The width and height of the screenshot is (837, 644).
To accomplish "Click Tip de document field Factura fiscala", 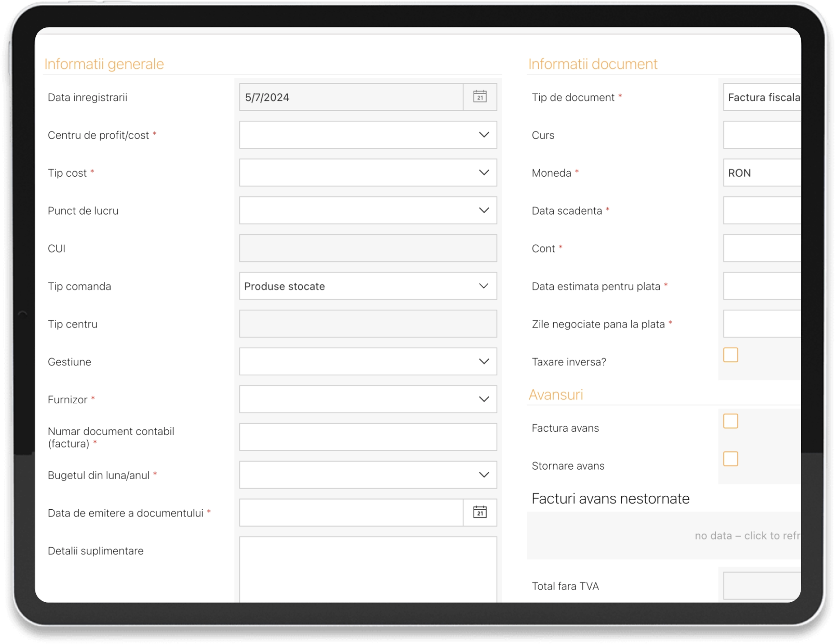I will click(x=762, y=97).
